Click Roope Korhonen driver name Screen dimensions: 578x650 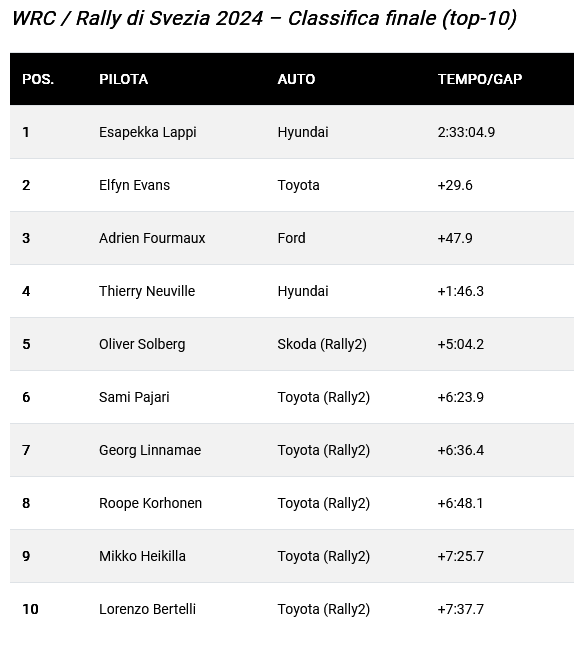click(150, 503)
